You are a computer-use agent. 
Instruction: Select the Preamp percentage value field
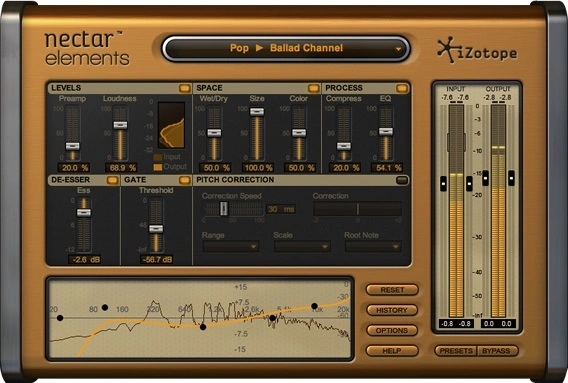click(x=74, y=168)
